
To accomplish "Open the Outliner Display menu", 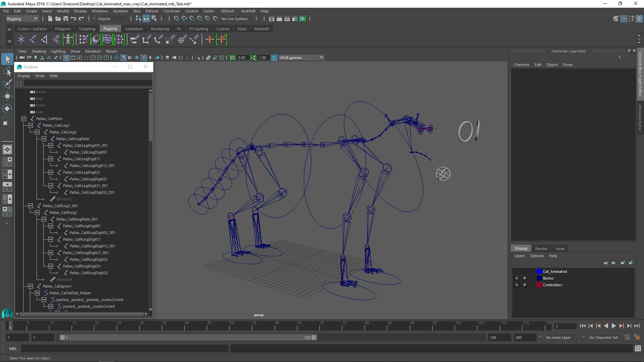I will click(x=23, y=76).
